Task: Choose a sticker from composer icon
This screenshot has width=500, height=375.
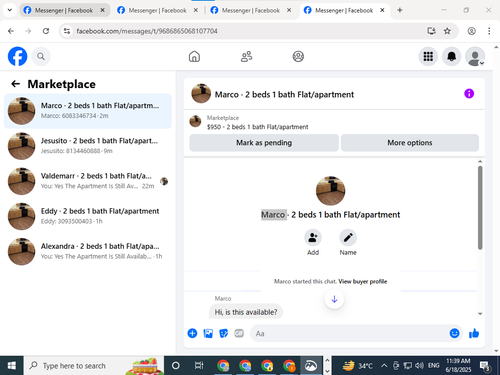Action: (x=223, y=333)
